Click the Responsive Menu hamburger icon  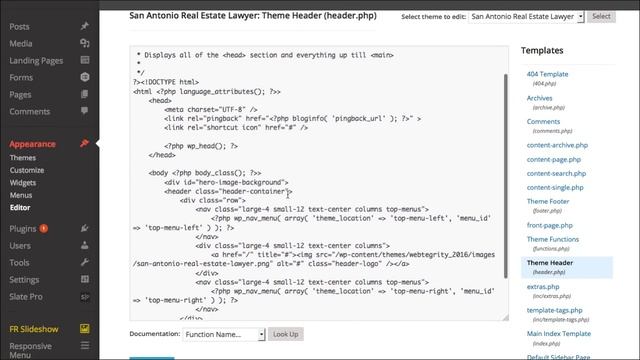point(84,346)
